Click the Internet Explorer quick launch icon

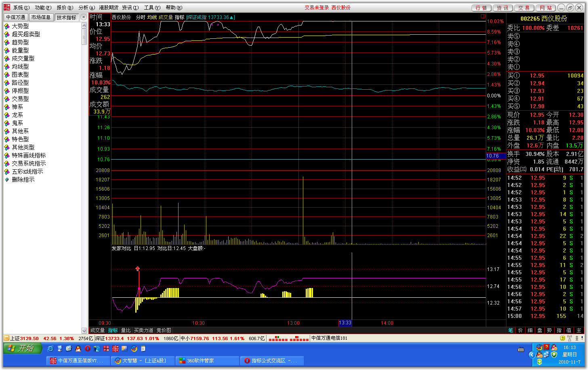[50, 349]
